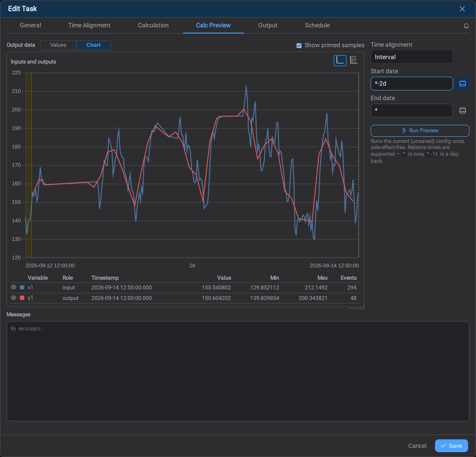
Task: Click the Role column header
Action: click(x=68, y=278)
